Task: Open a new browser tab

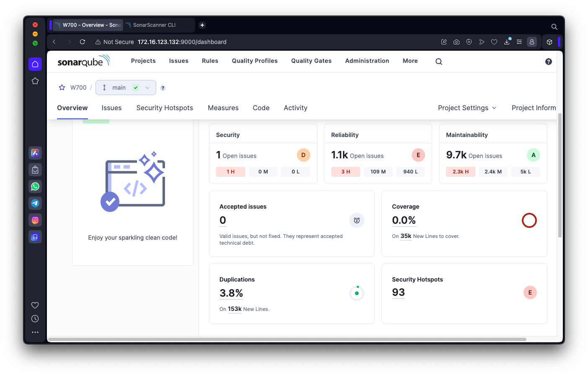Action: 202,25
